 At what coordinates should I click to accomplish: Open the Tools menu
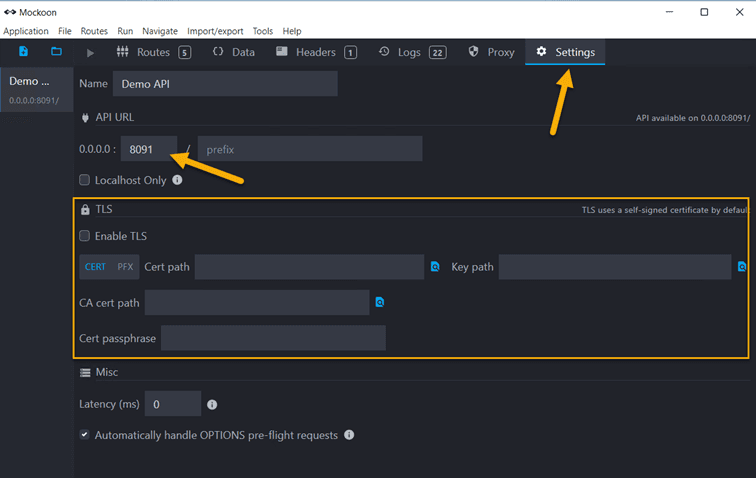pyautogui.click(x=262, y=31)
